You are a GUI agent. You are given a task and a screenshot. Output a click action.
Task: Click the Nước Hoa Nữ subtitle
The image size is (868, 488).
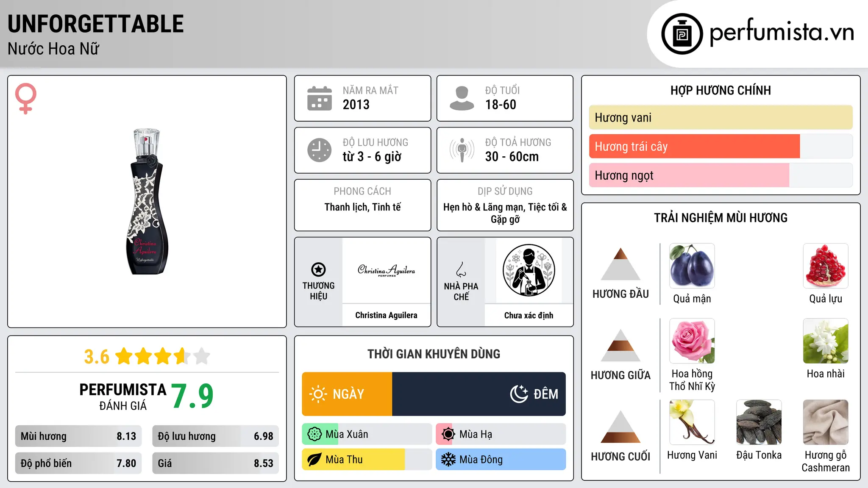[53, 49]
